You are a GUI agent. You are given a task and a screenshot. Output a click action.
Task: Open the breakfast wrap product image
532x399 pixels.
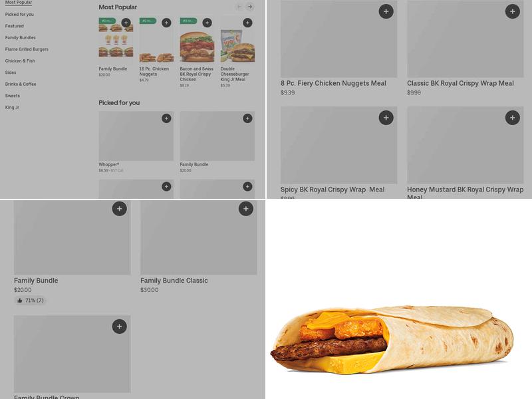tap(392, 339)
